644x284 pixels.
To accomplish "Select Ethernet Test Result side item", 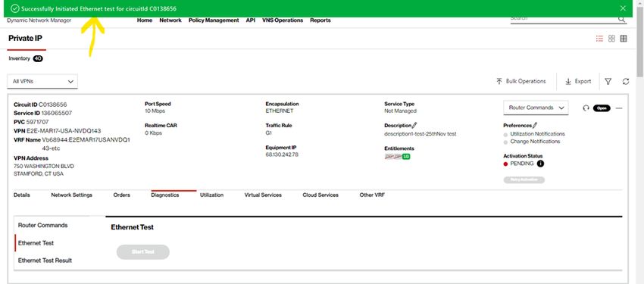I will click(45, 261).
